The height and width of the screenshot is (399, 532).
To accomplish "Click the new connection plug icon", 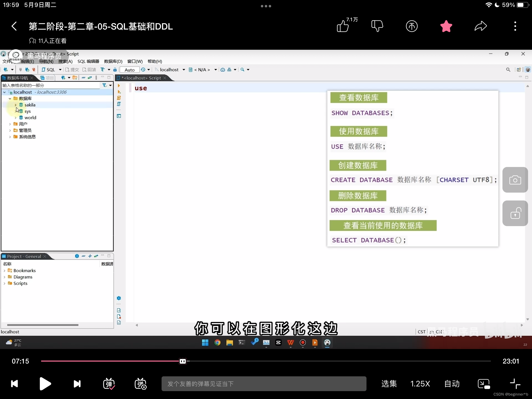I will 6,70.
